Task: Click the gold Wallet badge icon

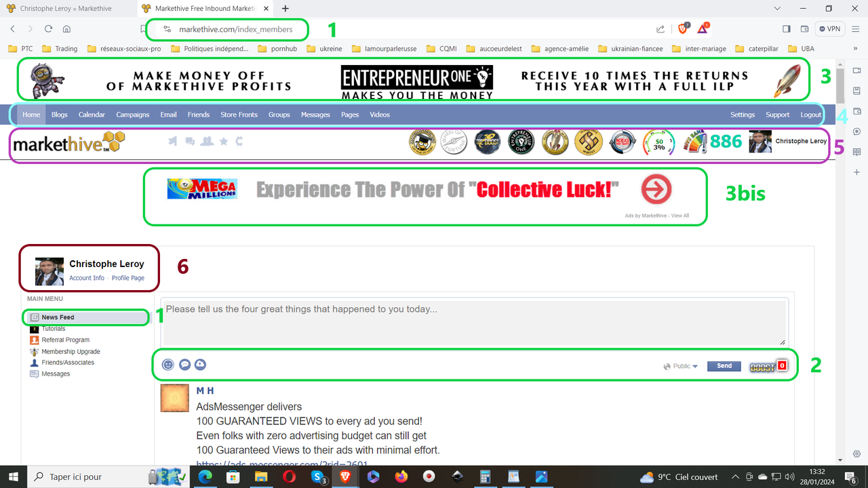Action: (588, 142)
